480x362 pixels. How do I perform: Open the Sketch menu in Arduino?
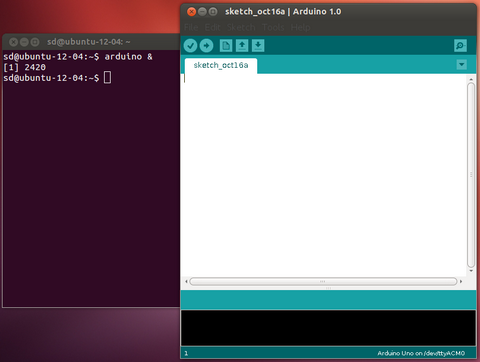[241, 27]
